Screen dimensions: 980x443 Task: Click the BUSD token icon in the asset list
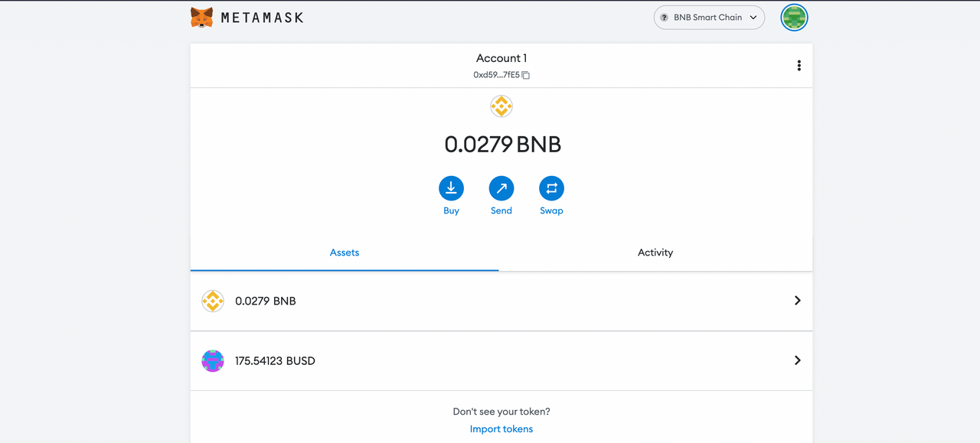coord(212,360)
